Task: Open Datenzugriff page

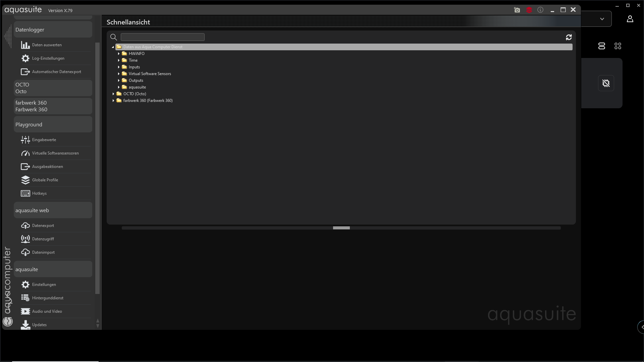Action: point(43,239)
